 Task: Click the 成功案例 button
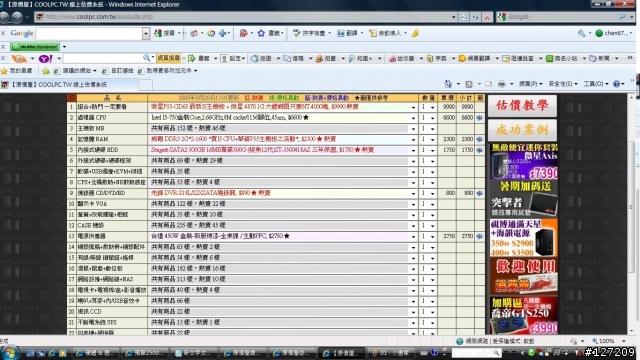coord(522,130)
